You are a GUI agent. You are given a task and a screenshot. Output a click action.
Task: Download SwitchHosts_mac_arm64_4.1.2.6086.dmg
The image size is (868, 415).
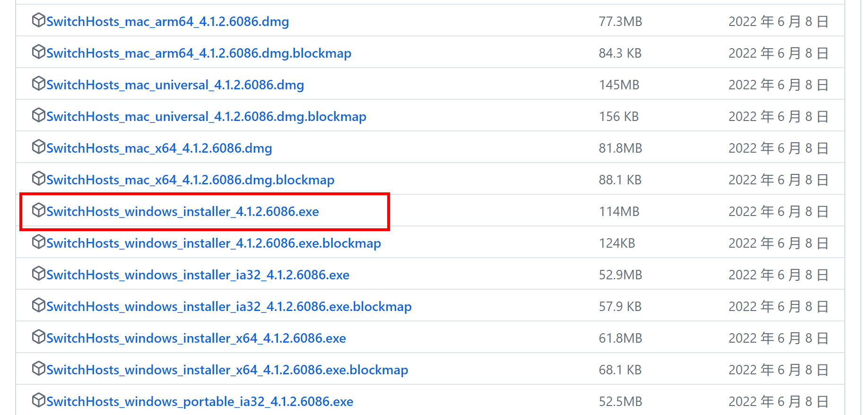pos(167,22)
